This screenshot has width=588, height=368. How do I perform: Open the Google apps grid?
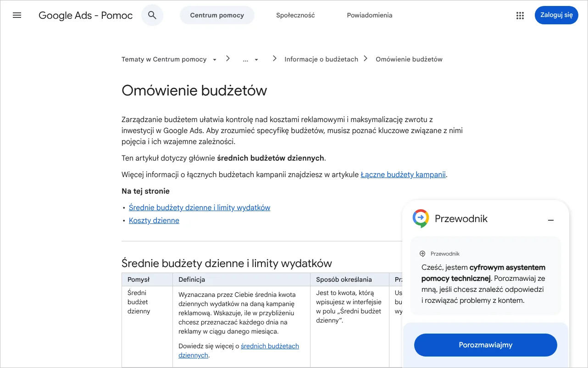tap(520, 15)
